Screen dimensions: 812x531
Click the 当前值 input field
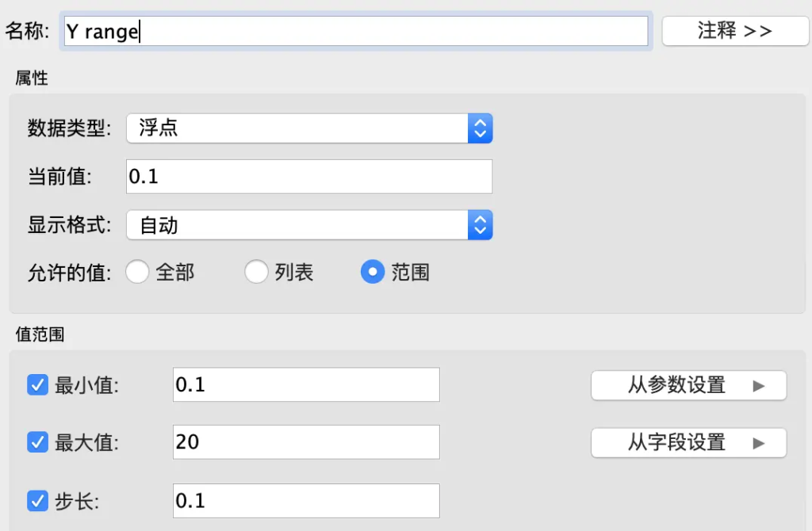309,177
